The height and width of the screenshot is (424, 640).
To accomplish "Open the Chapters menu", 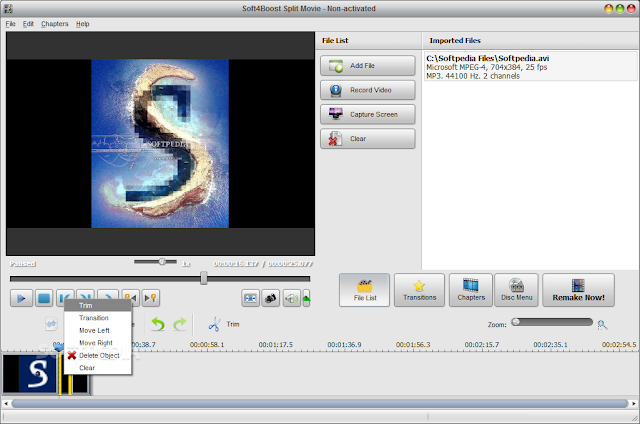I will [55, 24].
